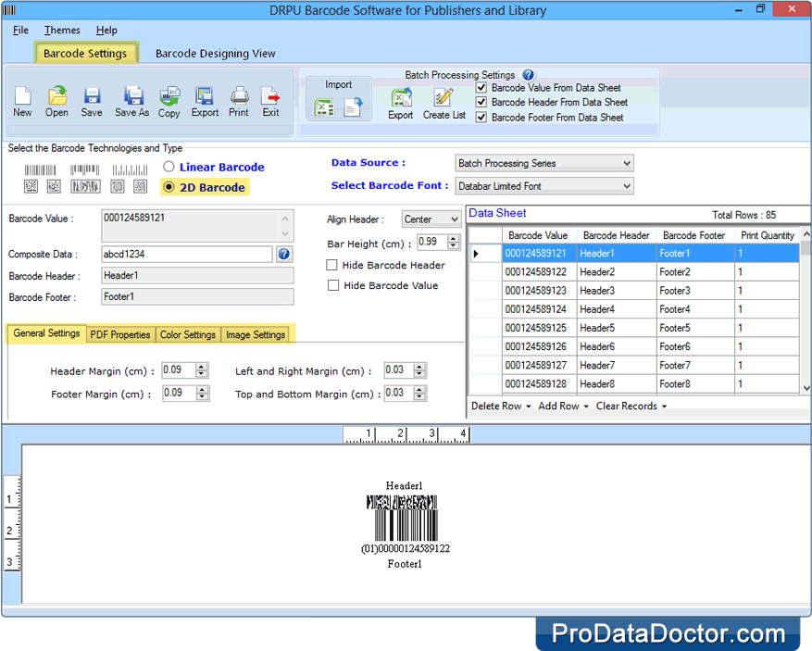Click Composite Data help icon
The width and height of the screenshot is (812, 651).
coord(284,254)
